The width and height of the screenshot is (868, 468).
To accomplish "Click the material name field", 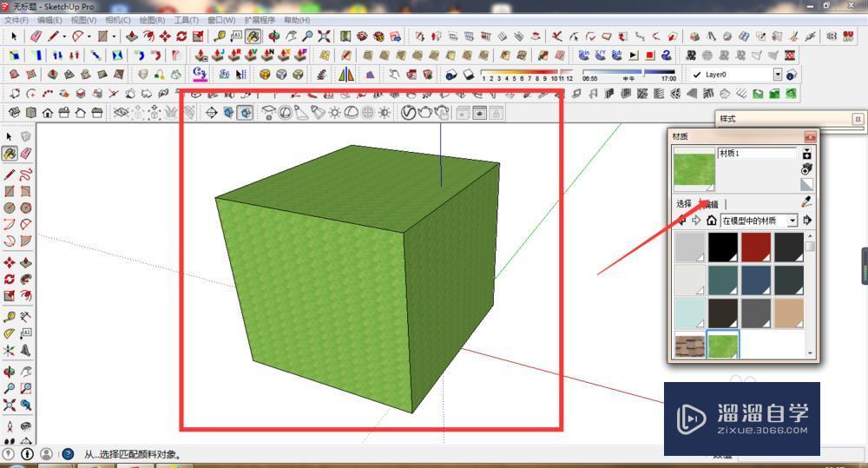I will point(757,154).
